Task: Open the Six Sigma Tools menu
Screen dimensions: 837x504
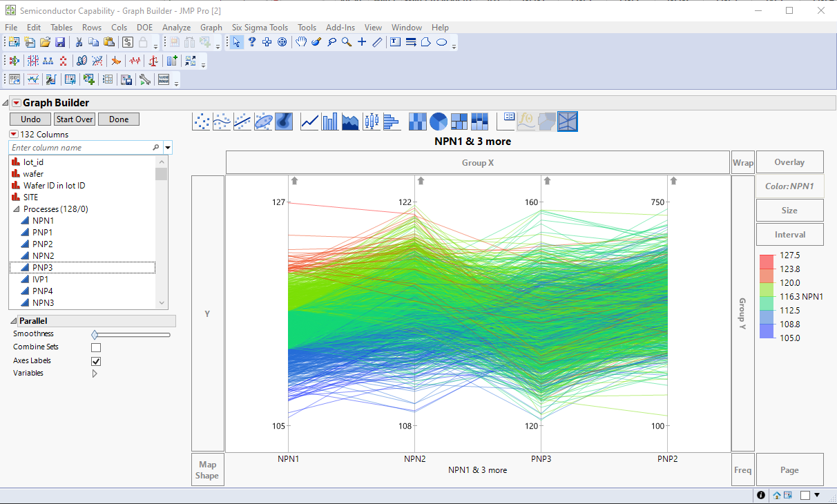Action: coord(260,27)
